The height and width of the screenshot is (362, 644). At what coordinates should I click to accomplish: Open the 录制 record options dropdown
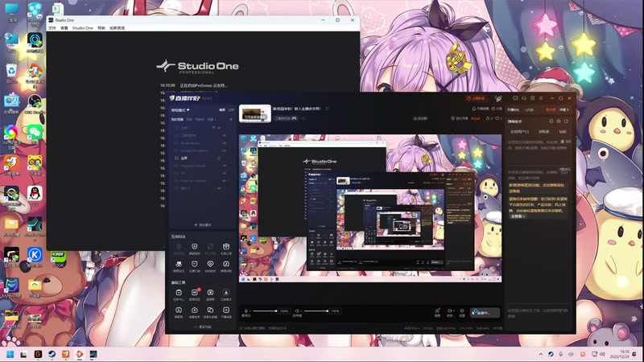click(453, 311)
